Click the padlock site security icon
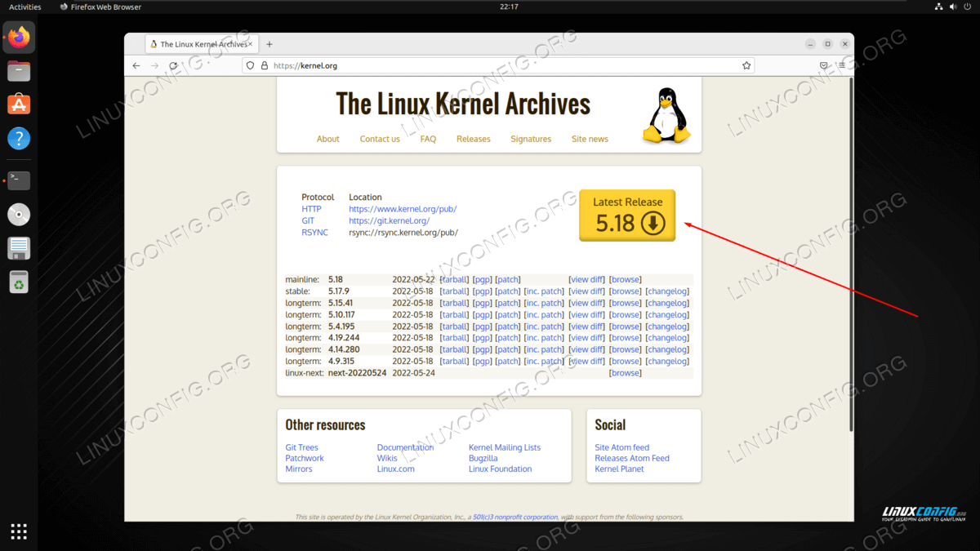The height and width of the screenshot is (551, 980). [x=264, y=65]
